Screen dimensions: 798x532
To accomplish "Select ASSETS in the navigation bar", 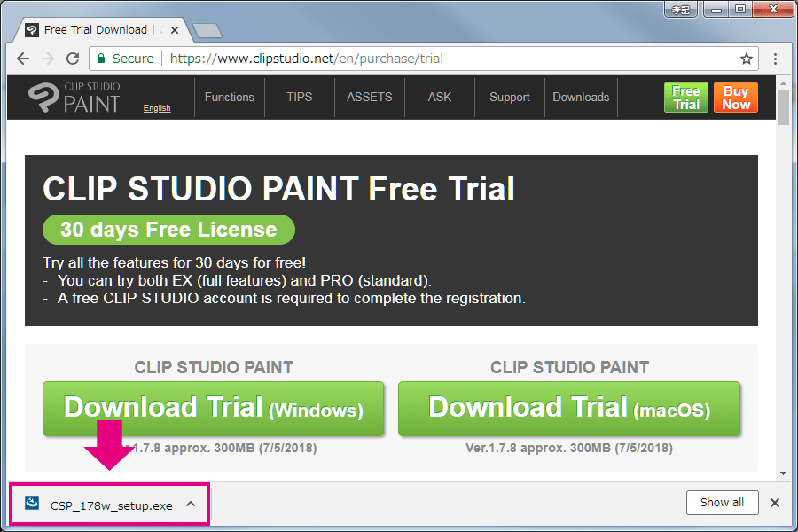I will [369, 98].
